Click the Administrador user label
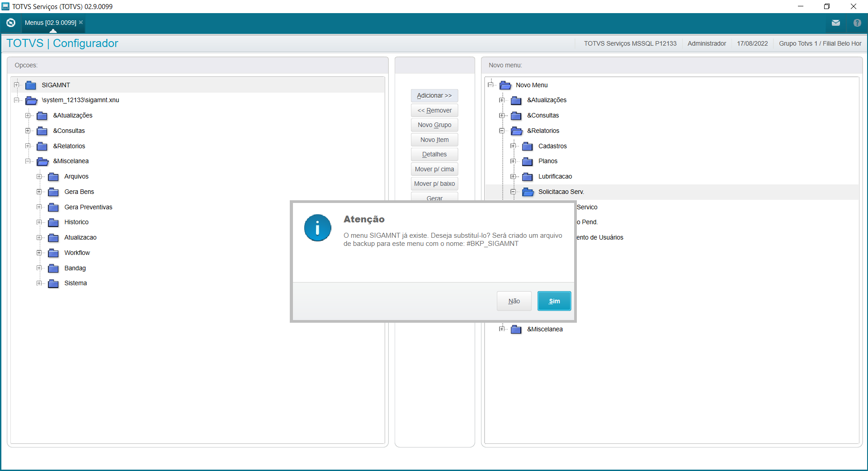 [x=707, y=43]
